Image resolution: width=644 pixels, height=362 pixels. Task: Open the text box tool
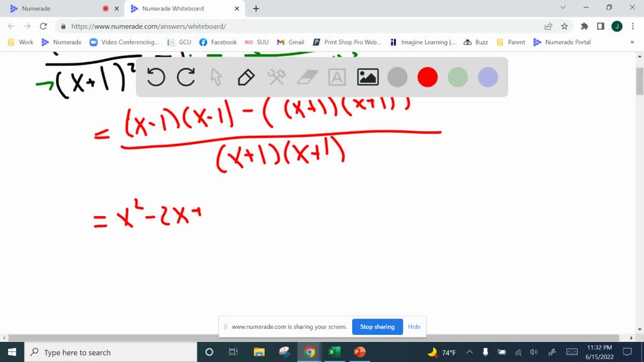pos(337,77)
